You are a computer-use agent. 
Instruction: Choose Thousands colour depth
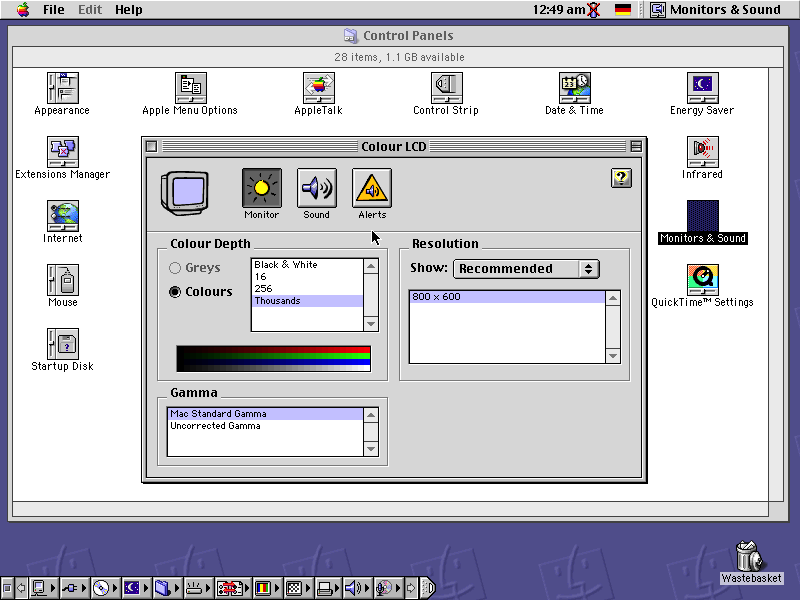(x=308, y=301)
